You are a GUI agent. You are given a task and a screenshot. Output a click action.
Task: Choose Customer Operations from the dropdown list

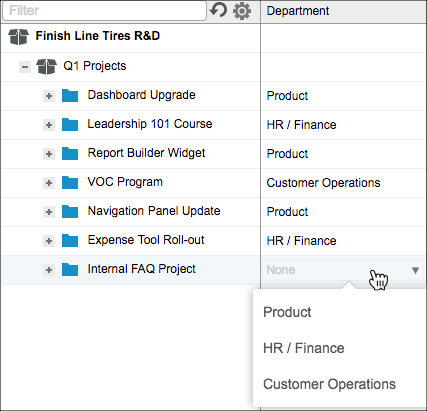[329, 384]
